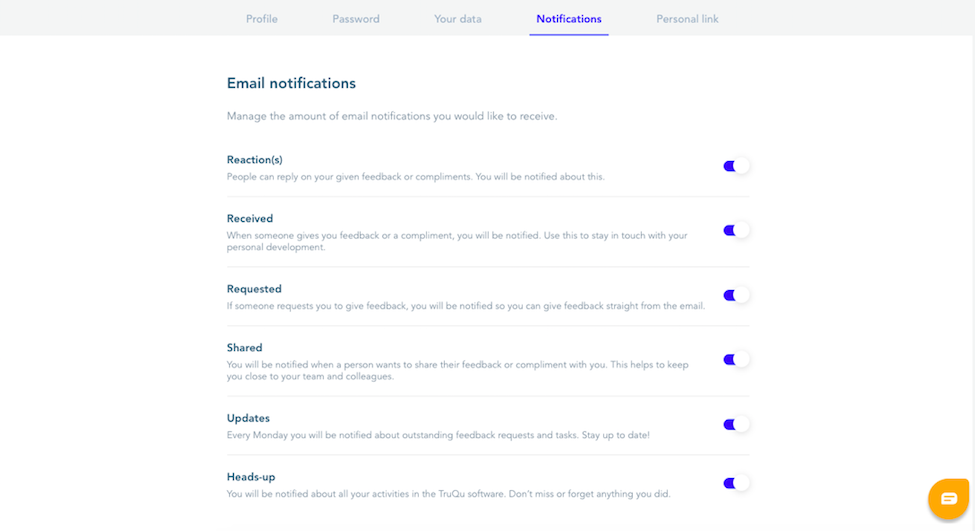Turn off Shared notifications toggle
Viewport: 975px width, 531px height.
[736, 359]
